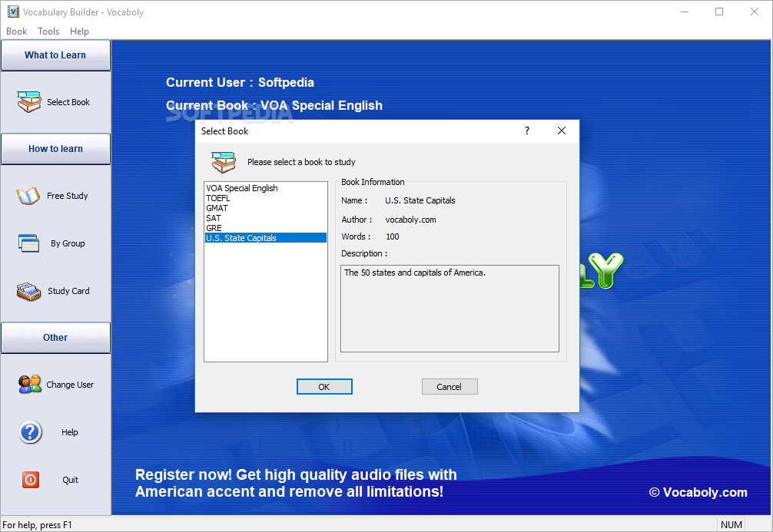Select U.S. State Capitals list entry
773x532 pixels.
[x=266, y=238]
